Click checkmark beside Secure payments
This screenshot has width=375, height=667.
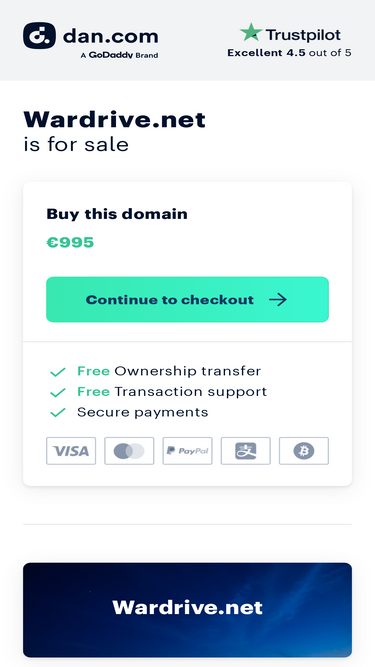(58, 413)
